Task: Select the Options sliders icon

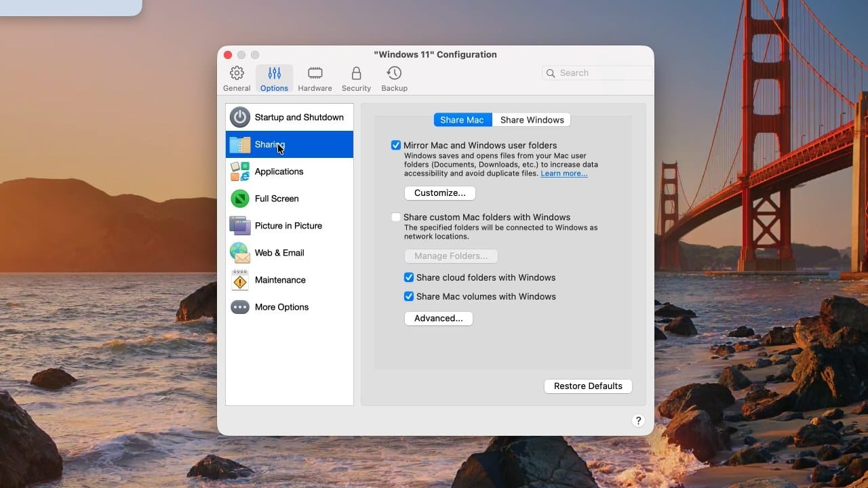Action: [x=274, y=73]
